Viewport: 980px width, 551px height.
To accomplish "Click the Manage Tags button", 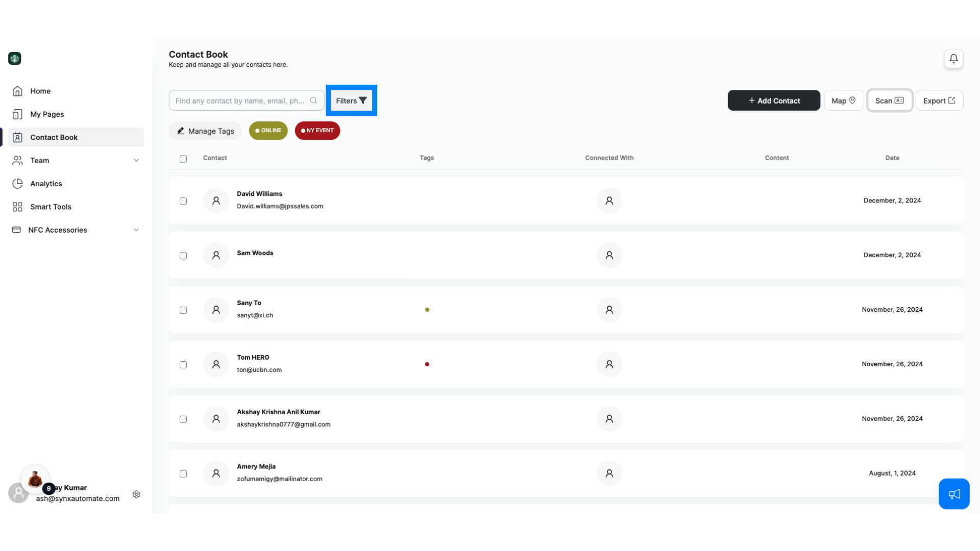I will click(x=205, y=131).
